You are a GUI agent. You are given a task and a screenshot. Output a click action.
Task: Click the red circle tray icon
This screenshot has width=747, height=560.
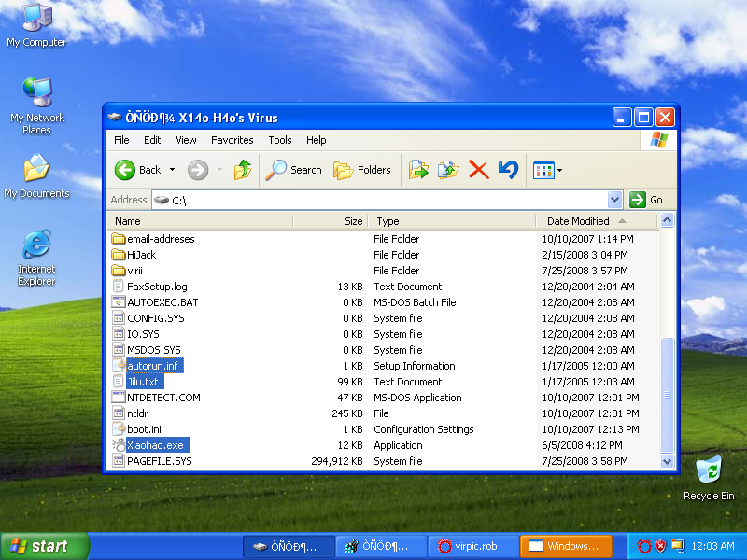point(644,546)
